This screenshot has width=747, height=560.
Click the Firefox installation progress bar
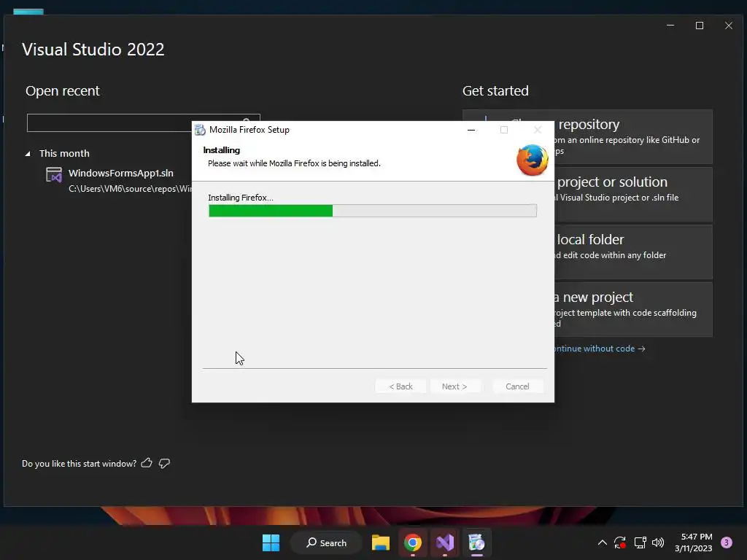(x=373, y=211)
